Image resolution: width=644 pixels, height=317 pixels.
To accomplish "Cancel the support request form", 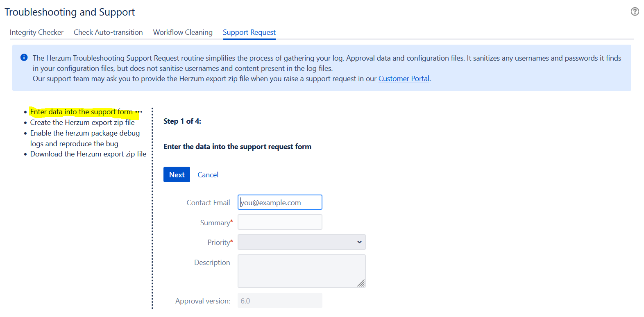I will [x=208, y=175].
